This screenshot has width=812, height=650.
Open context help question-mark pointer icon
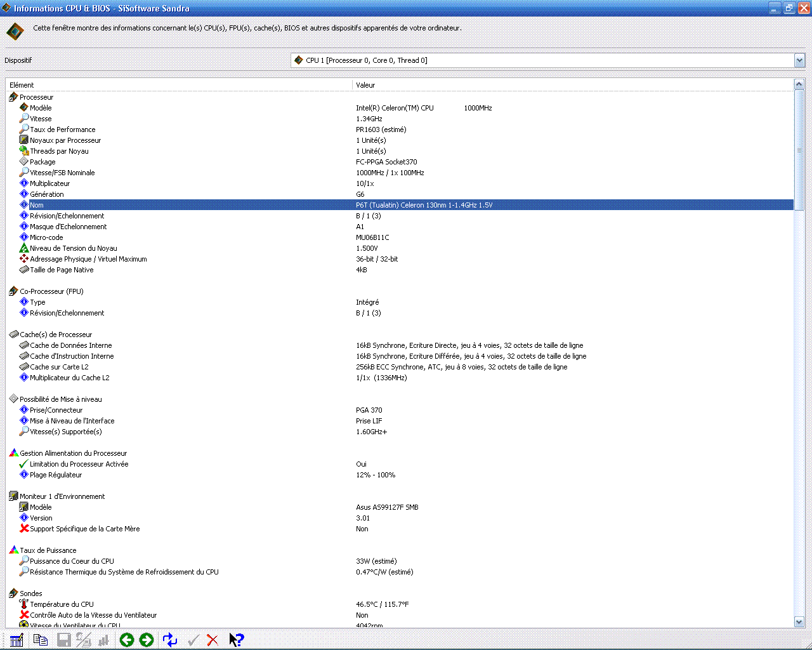pos(236,640)
